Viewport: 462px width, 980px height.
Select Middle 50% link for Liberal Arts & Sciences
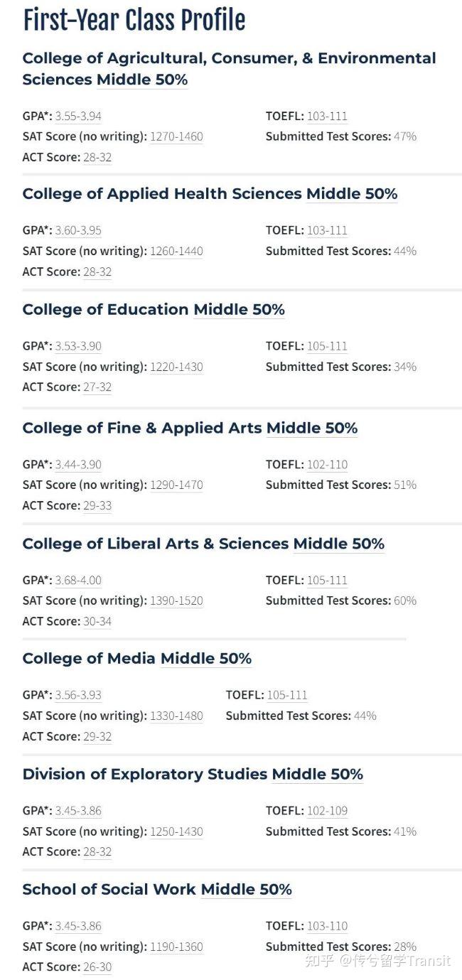(x=338, y=544)
